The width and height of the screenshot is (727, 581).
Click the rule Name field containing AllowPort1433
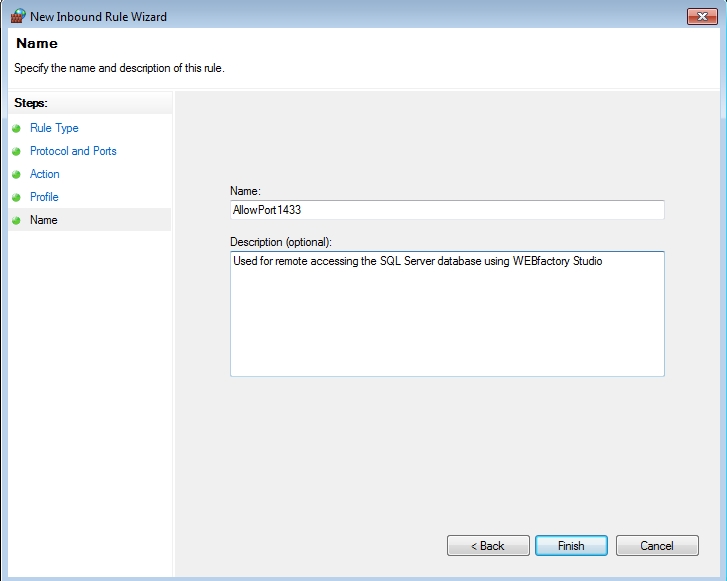[446, 210]
